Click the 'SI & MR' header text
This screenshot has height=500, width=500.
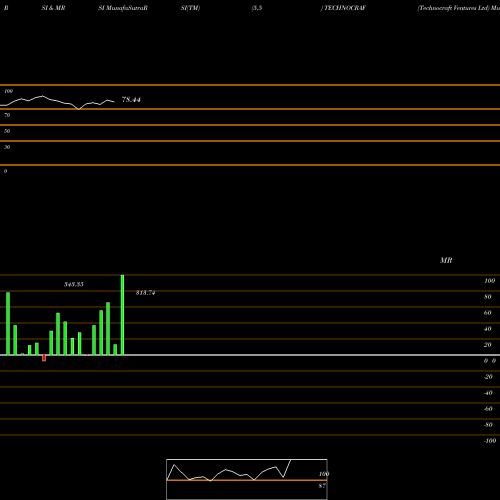point(53,8)
